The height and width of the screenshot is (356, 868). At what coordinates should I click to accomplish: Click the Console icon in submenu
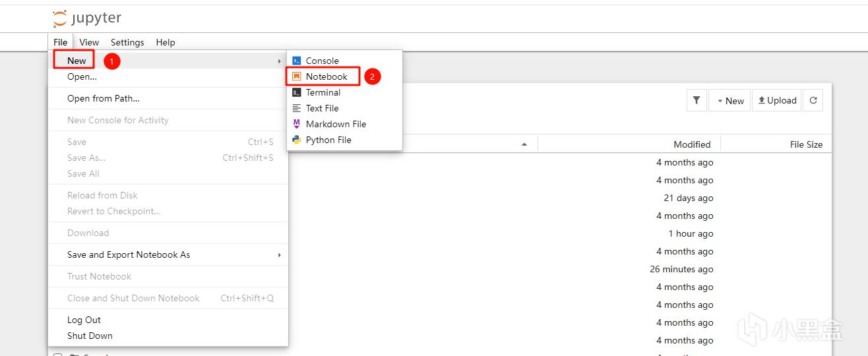tap(297, 61)
